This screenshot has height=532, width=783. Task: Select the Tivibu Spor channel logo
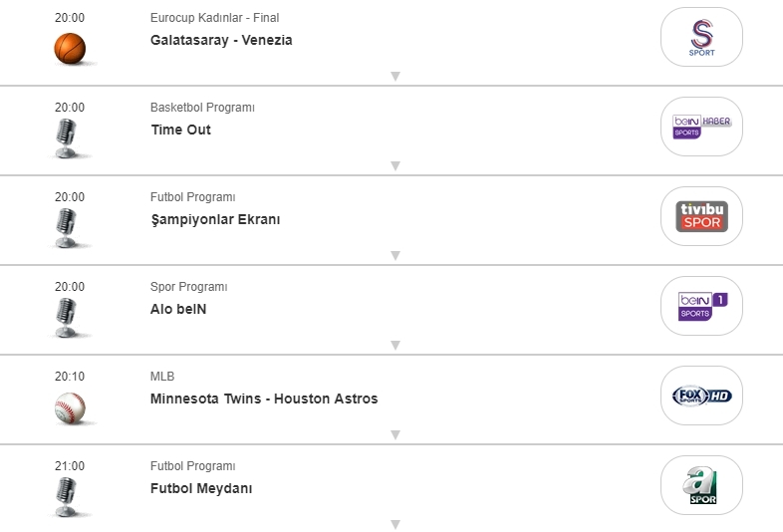click(701, 216)
